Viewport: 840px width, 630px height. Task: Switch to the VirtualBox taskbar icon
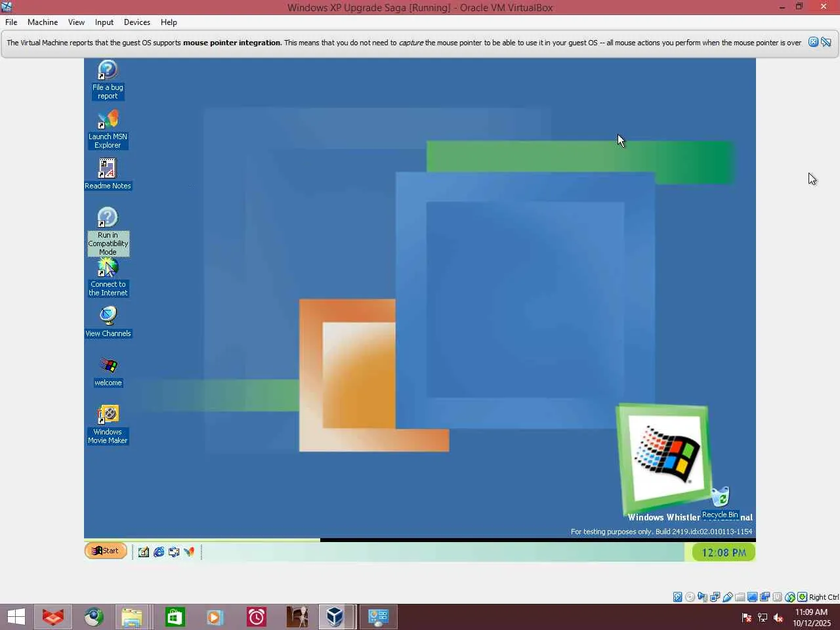coord(335,617)
